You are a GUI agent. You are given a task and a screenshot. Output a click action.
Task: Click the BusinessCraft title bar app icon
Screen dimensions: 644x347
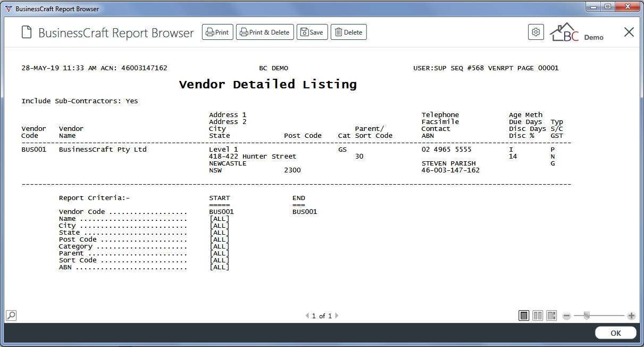point(9,9)
